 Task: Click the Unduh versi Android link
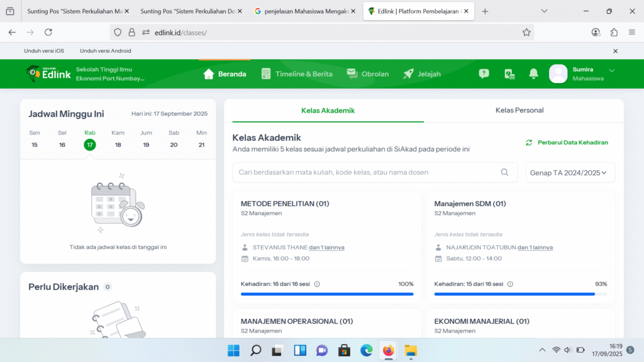[105, 51]
